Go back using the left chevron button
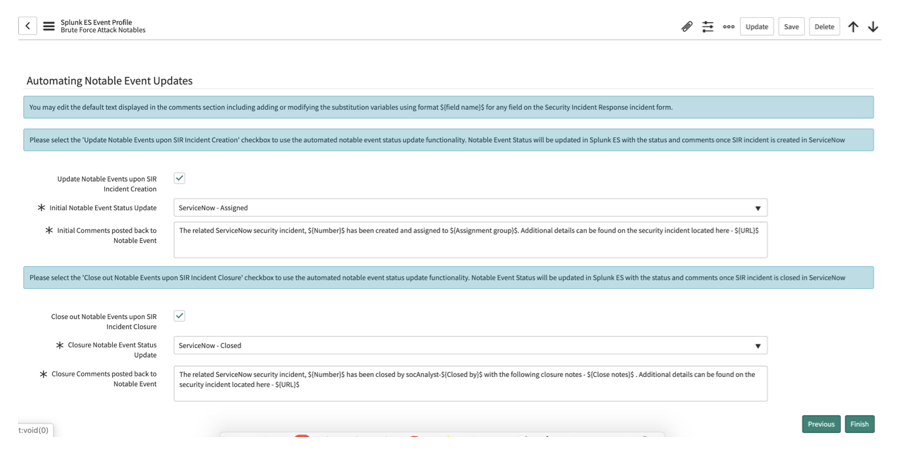 pyautogui.click(x=28, y=26)
